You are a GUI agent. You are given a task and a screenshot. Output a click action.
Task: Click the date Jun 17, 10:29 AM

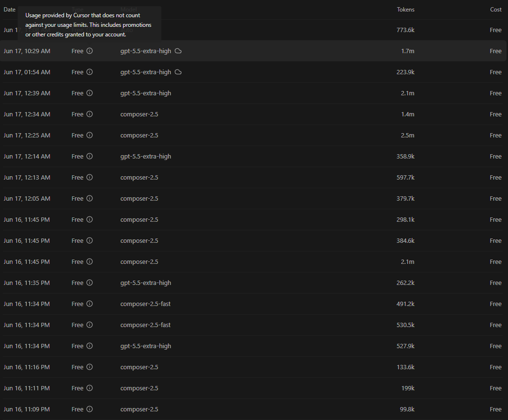[27, 51]
